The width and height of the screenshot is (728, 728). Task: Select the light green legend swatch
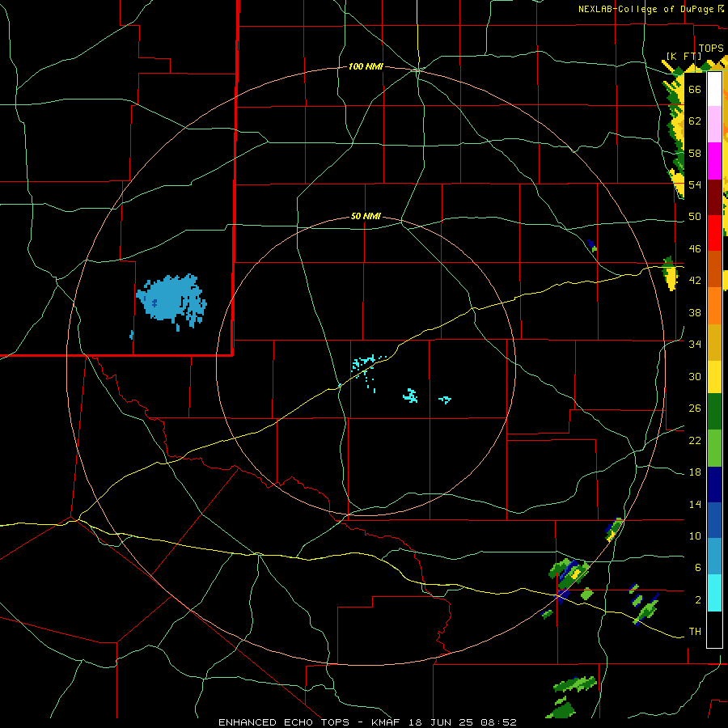point(714,448)
